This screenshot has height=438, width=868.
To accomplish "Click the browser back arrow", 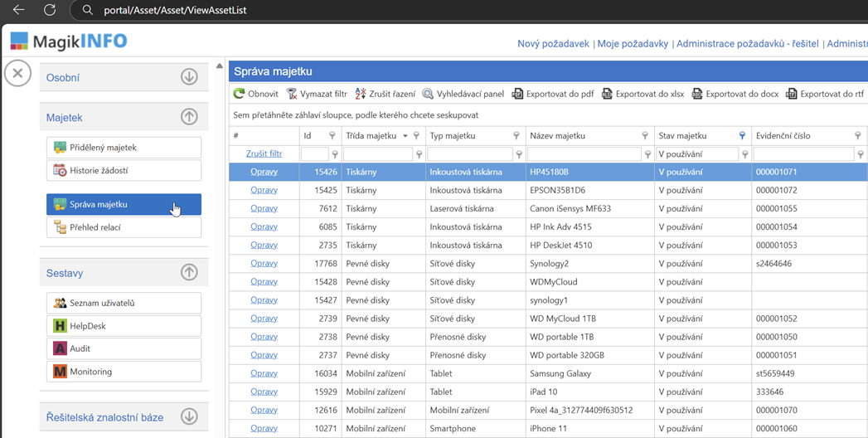I will [x=19, y=9].
